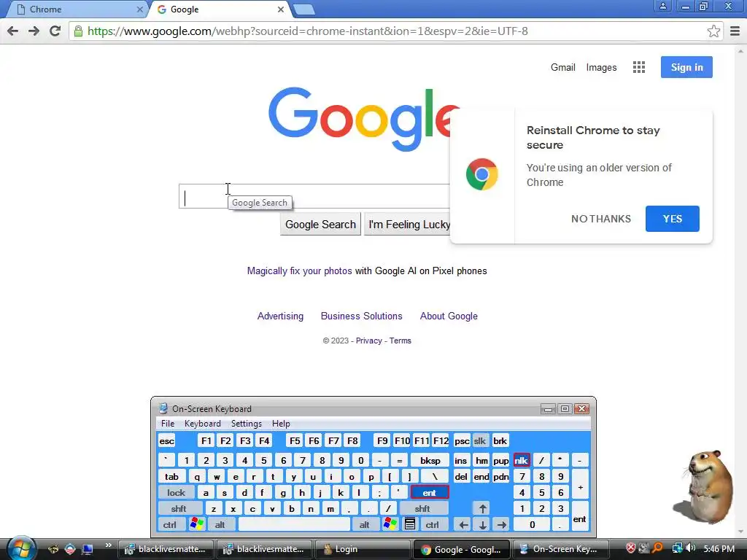Open the Advertising footer link
This screenshot has height=560, width=747.
(280, 316)
